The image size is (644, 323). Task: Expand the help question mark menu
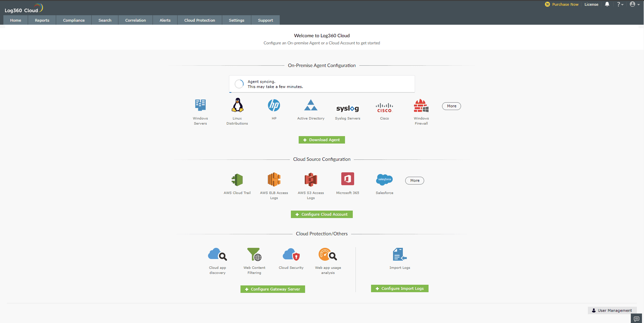(620, 4)
